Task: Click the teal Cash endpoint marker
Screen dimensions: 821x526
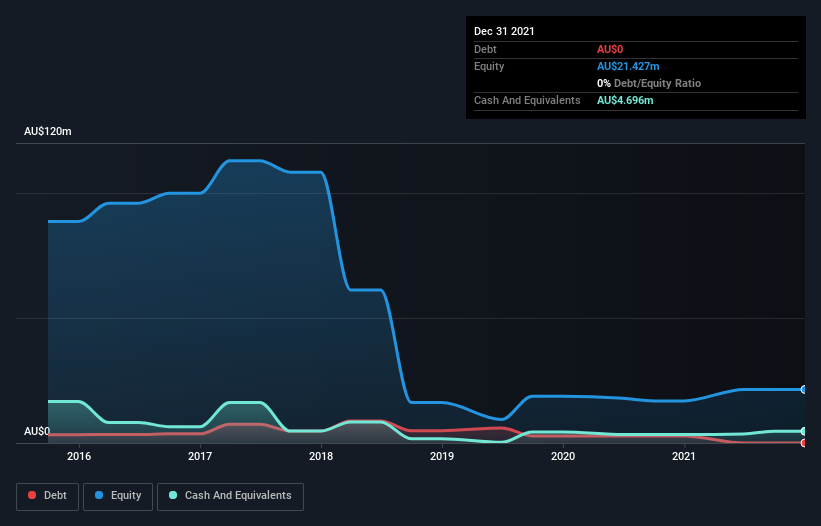Action: click(x=804, y=431)
